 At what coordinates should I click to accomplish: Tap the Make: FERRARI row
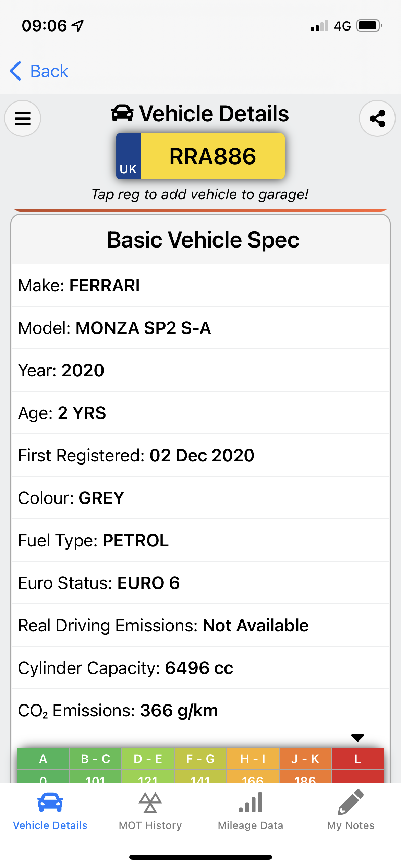[200, 285]
